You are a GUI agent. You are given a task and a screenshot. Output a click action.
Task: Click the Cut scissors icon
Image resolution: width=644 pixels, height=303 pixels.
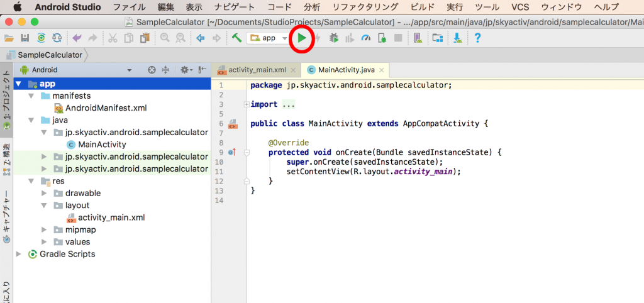point(113,38)
